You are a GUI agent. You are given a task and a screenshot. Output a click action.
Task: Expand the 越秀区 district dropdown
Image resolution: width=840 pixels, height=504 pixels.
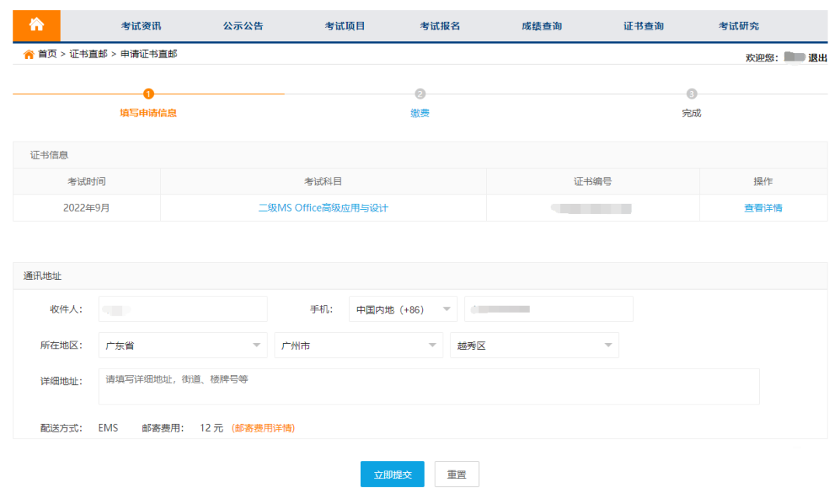534,345
